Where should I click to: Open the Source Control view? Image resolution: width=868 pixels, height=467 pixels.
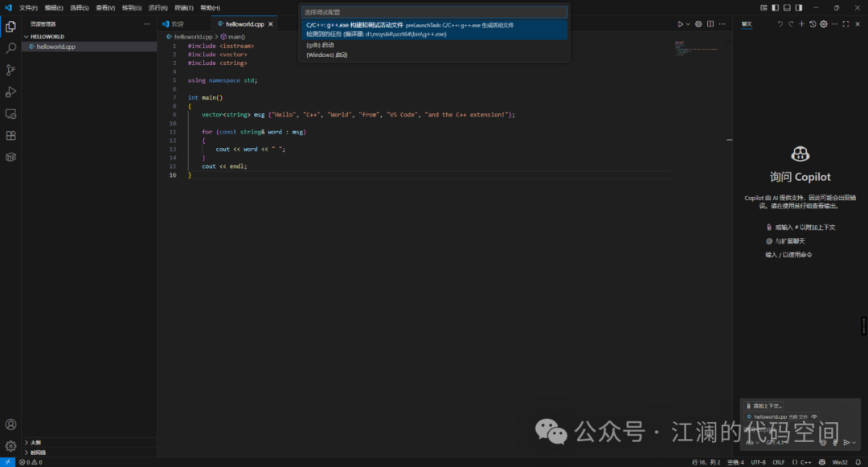pyautogui.click(x=10, y=70)
